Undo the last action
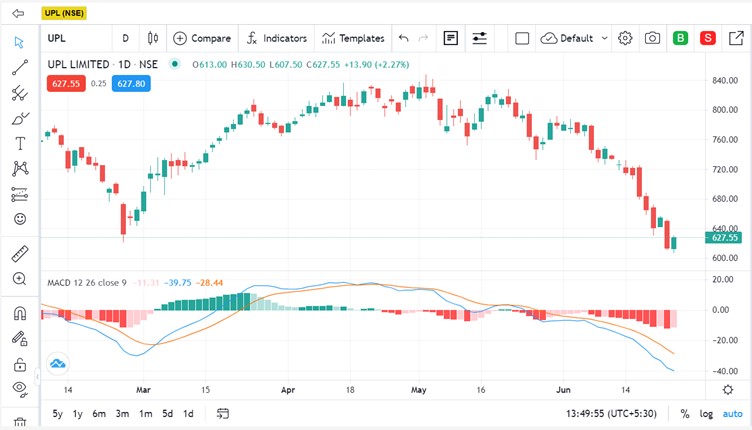Image resolution: width=752 pixels, height=430 pixels. click(x=403, y=38)
